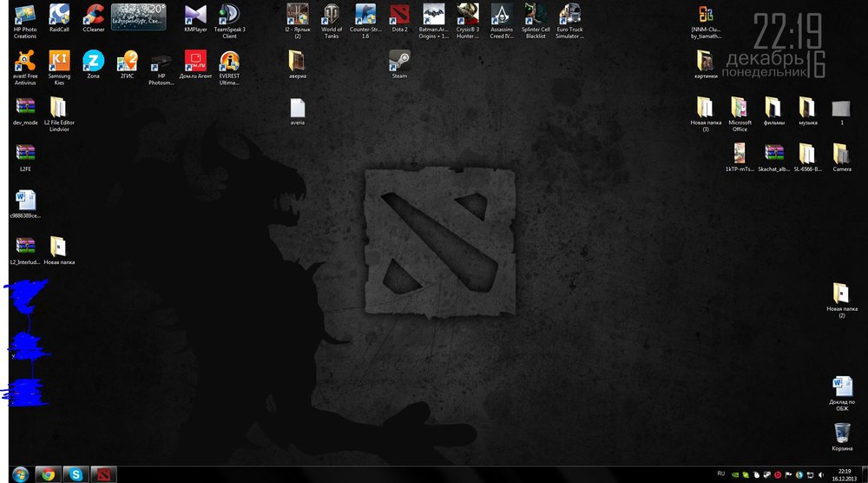Launch Dota 2 from desktop shortcut
This screenshot has width=868, height=483.
tap(399, 15)
